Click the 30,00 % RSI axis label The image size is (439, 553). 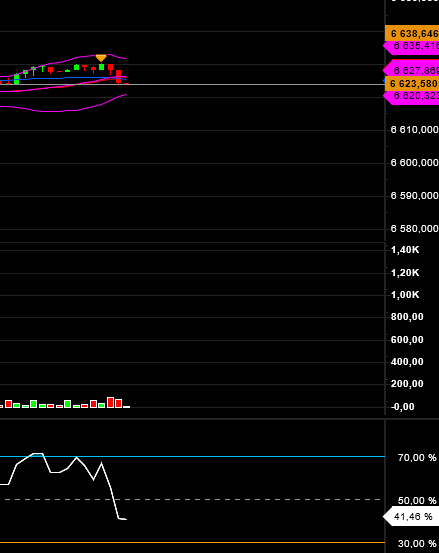tap(417, 544)
